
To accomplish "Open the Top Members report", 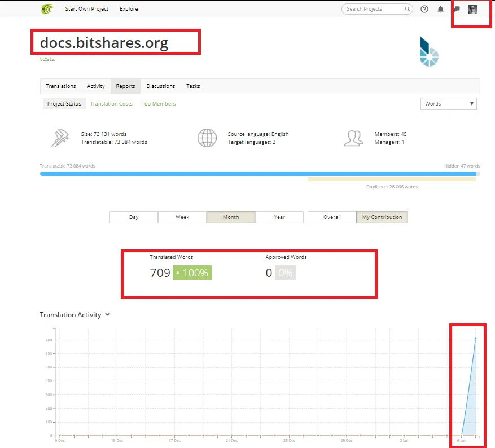I will point(159,104).
